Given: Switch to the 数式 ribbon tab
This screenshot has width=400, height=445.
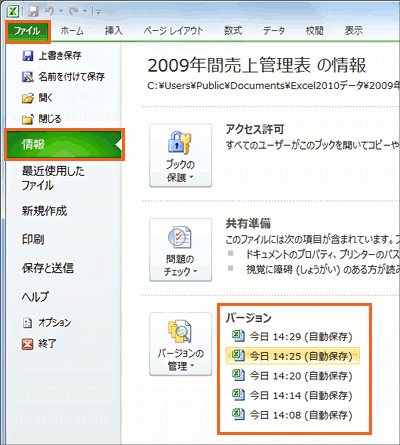Looking at the screenshot, I should click(233, 31).
